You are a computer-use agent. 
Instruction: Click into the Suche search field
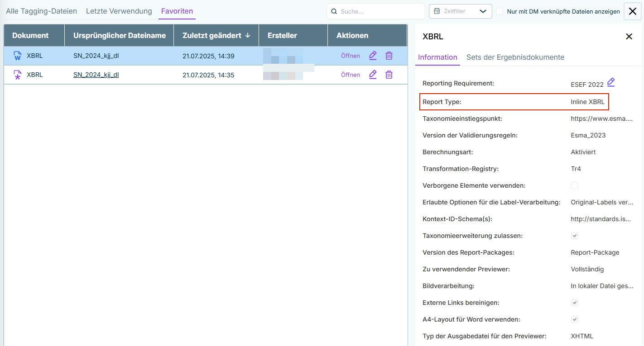(380, 11)
